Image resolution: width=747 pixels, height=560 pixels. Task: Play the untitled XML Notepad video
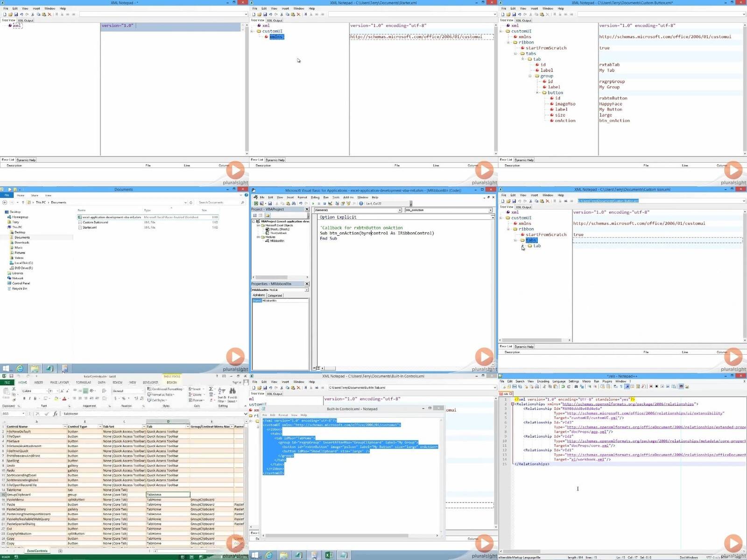(x=235, y=170)
